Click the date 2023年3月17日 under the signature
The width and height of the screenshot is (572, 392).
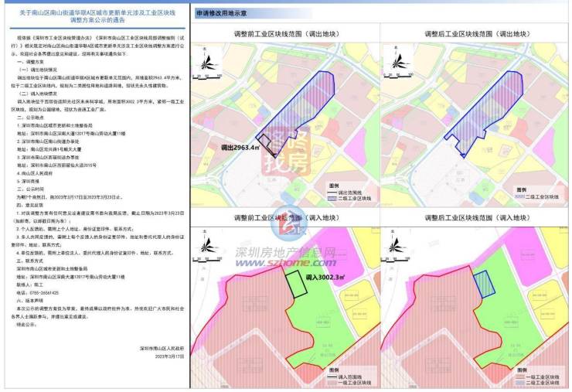[x=169, y=356]
